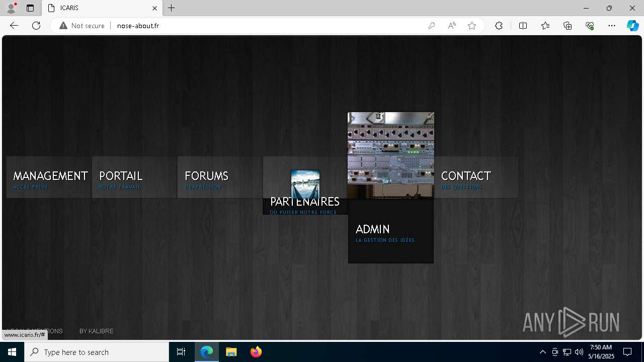
Task: Open the Favorites list icon
Action: click(545, 26)
